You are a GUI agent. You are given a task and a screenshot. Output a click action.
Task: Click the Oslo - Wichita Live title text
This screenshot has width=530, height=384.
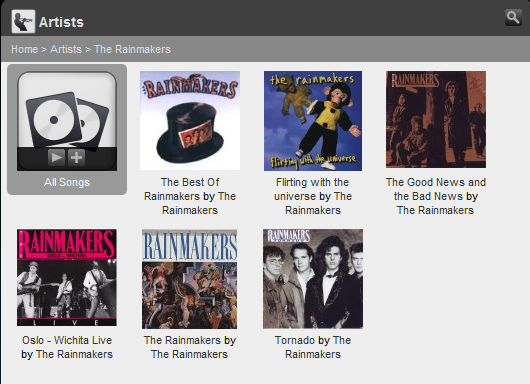coord(67,347)
